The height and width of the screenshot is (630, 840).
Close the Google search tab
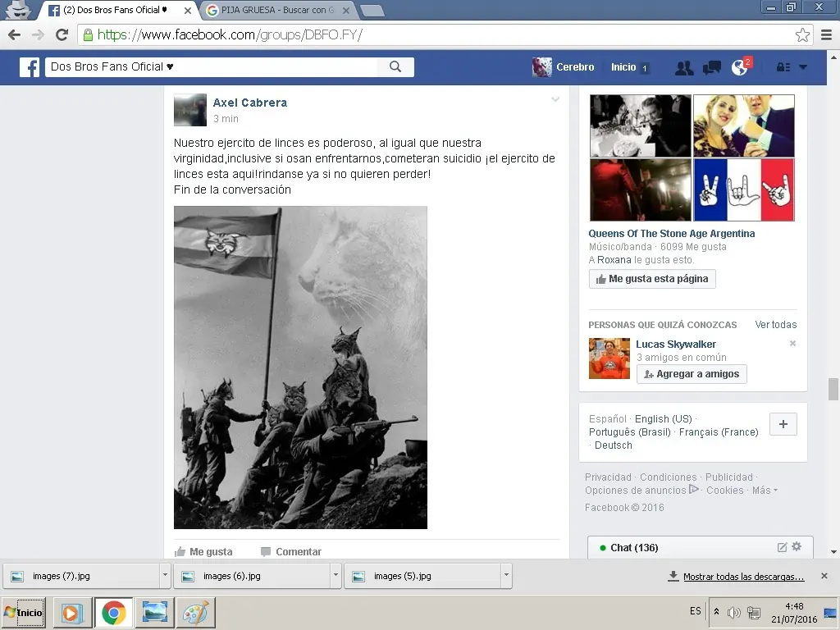click(x=345, y=10)
